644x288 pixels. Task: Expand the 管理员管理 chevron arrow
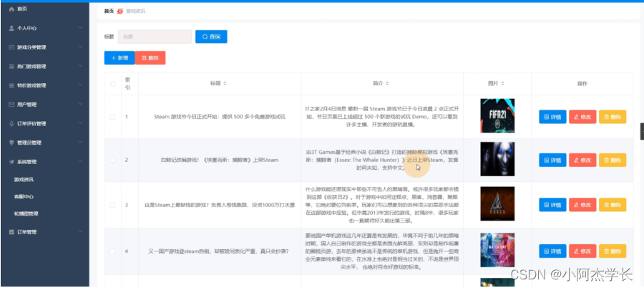click(80, 143)
